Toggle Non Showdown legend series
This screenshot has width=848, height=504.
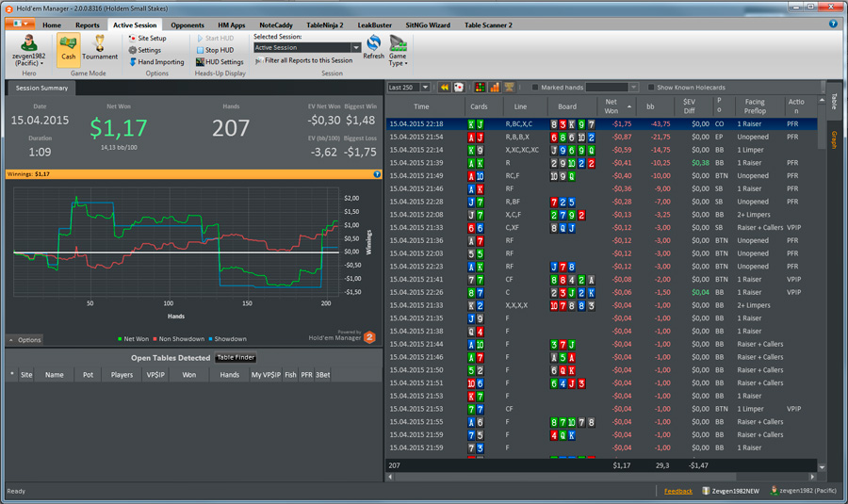pos(178,339)
